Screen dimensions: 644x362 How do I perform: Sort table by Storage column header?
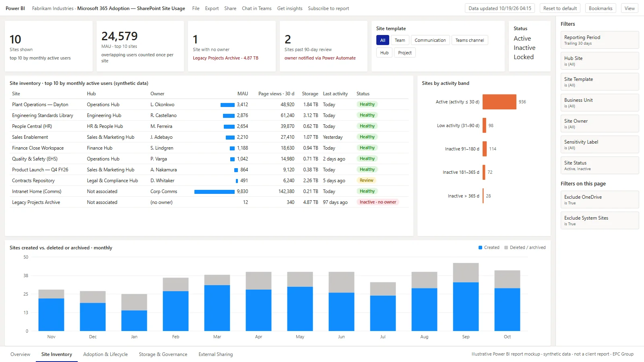[x=310, y=94]
